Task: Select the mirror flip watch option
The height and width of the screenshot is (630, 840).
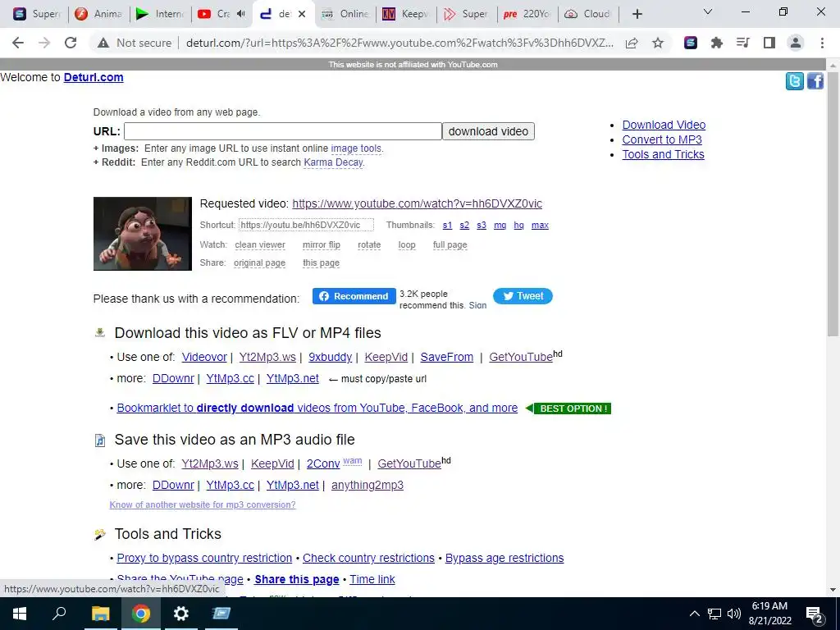Action: coord(322,244)
